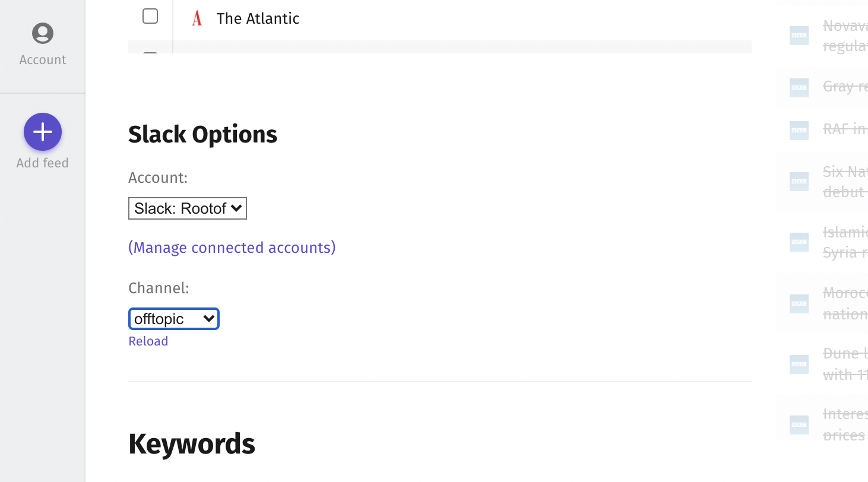Check the checkbox next to The Atlantic
The width and height of the screenshot is (868, 482).
(x=150, y=17)
